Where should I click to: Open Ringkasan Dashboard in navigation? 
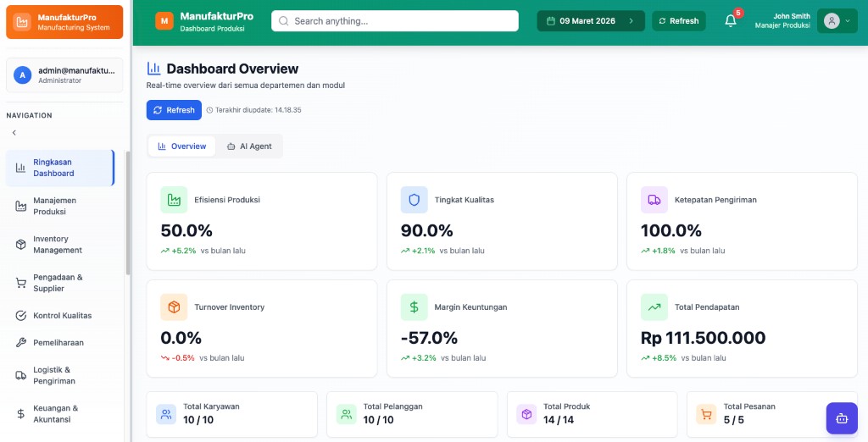pos(60,168)
